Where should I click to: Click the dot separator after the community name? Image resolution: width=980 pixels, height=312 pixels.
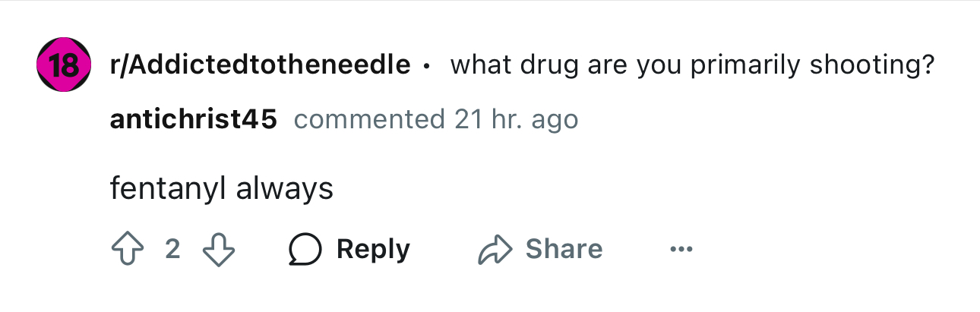click(x=427, y=67)
